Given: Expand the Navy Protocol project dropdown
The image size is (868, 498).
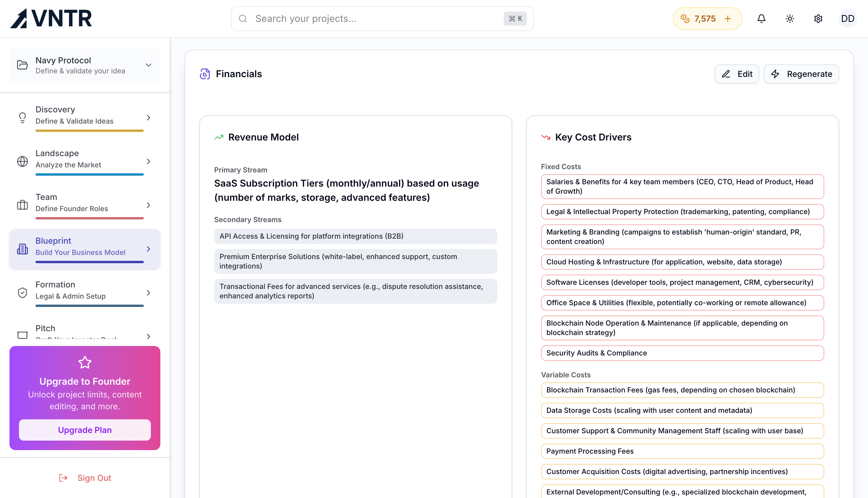Looking at the screenshot, I should (x=148, y=65).
